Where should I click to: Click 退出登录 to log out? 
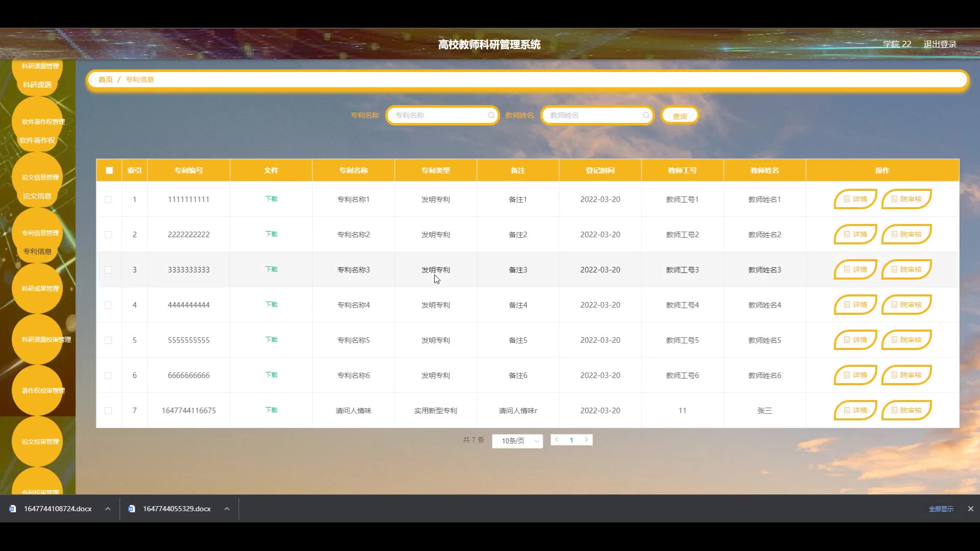point(940,44)
